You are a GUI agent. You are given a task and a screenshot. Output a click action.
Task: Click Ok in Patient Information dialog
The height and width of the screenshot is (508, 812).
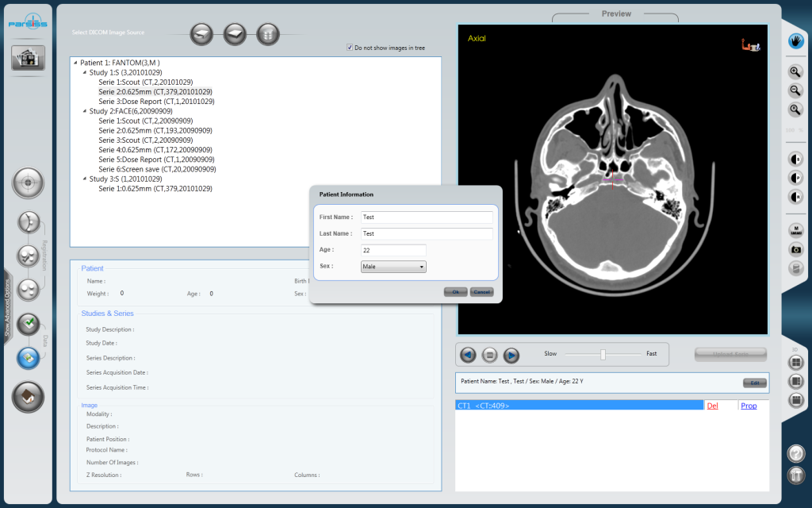coord(455,292)
